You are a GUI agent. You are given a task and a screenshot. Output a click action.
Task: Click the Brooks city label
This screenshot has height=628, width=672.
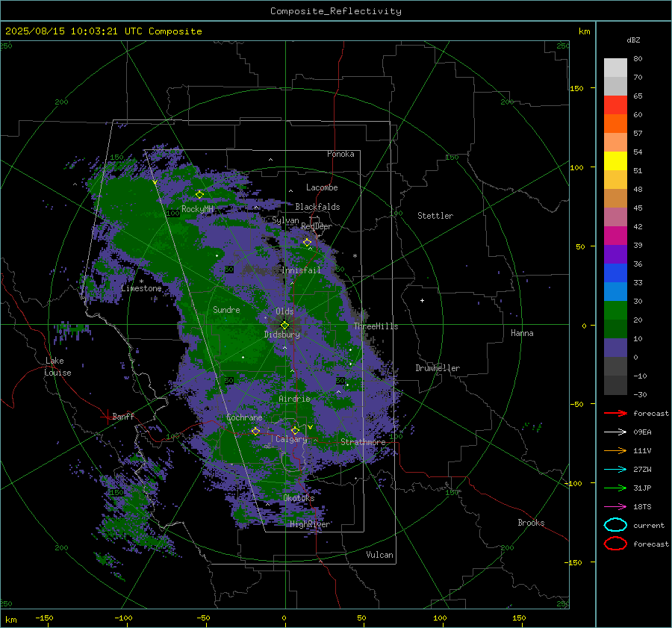[531, 523]
